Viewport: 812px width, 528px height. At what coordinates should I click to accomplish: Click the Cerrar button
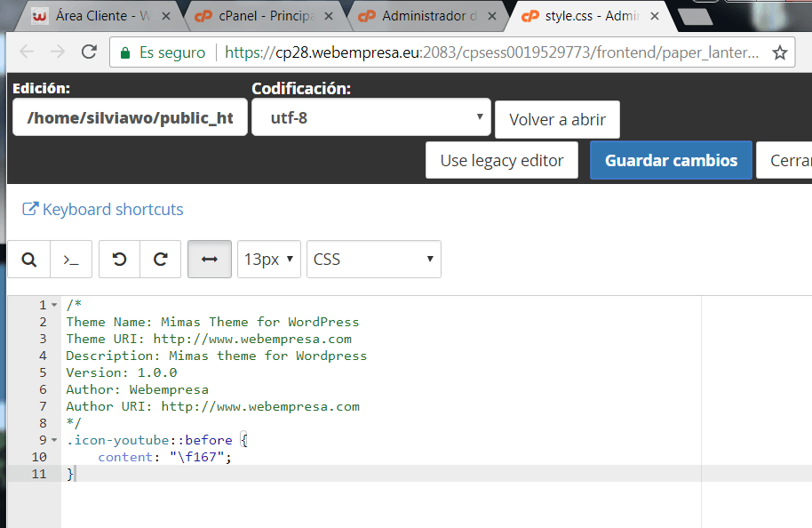coord(784,161)
